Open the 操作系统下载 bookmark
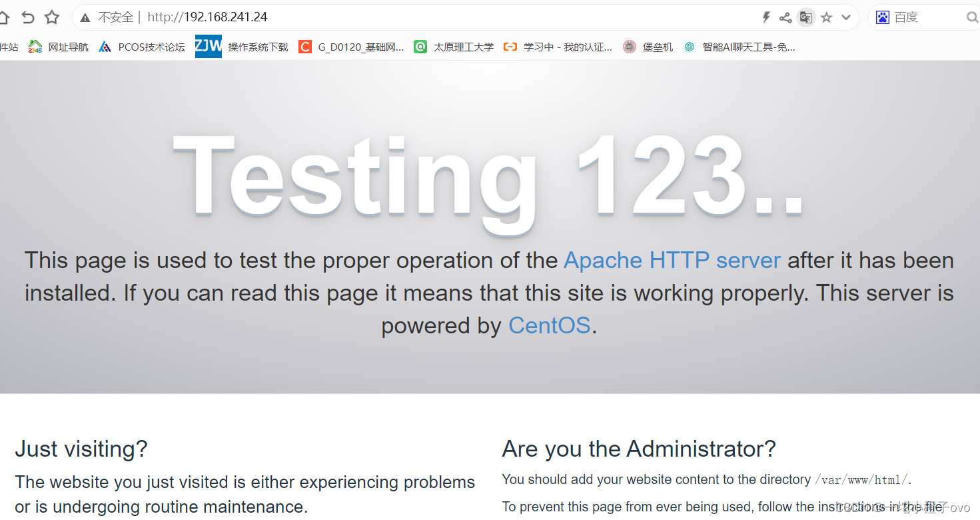The image size is (980, 520). (258, 47)
